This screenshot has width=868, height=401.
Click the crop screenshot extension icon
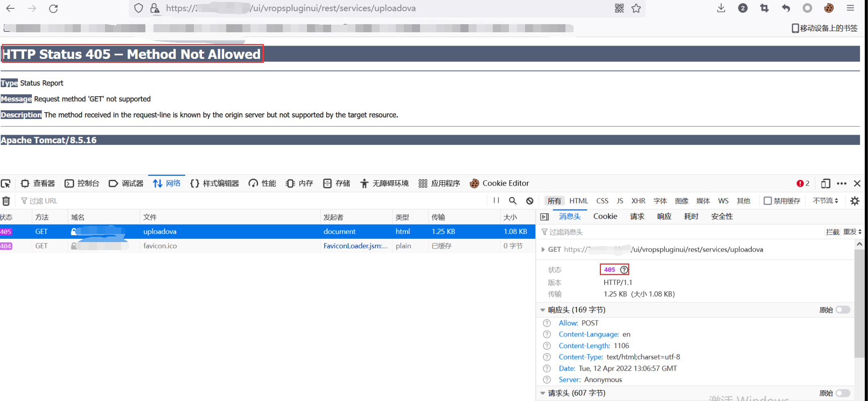click(764, 8)
